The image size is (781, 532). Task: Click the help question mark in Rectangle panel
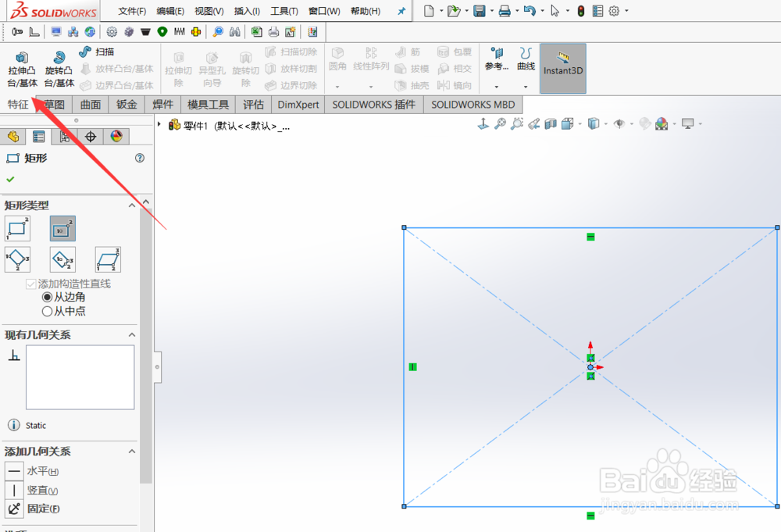click(140, 158)
